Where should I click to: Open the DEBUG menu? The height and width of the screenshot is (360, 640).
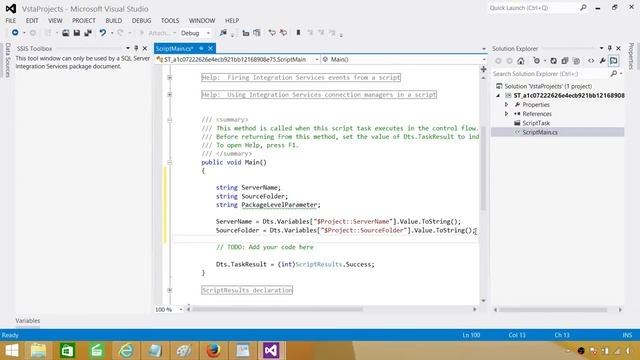click(x=141, y=20)
